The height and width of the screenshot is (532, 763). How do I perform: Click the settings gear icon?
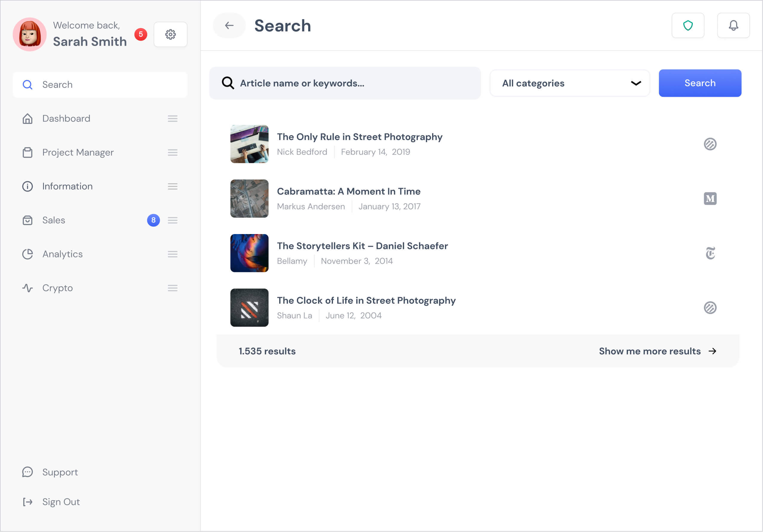click(x=171, y=34)
